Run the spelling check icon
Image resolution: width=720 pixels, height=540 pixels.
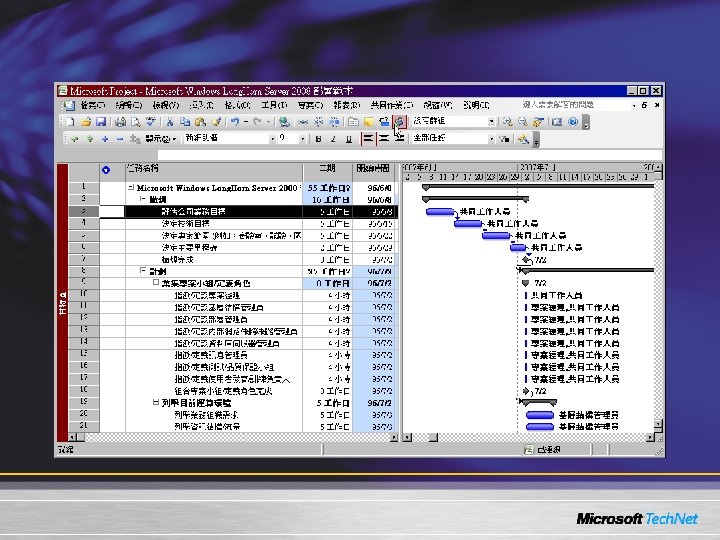(151, 122)
